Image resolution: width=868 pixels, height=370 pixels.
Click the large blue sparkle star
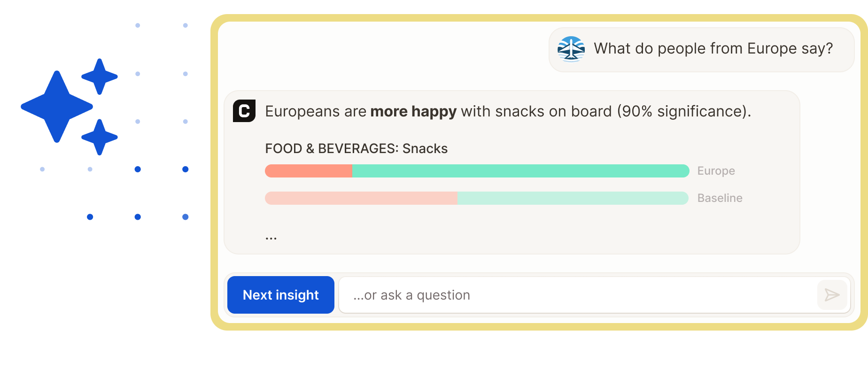(x=57, y=107)
